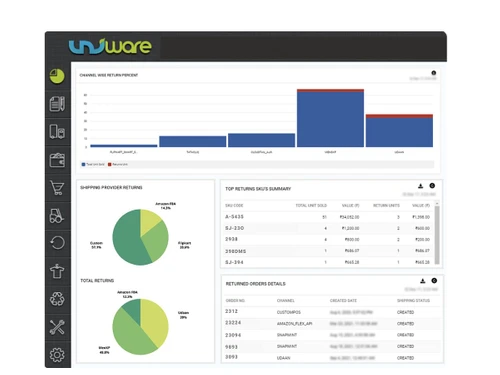
Task: Refresh the Channel Wise Return Percent chart
Action: point(434,73)
